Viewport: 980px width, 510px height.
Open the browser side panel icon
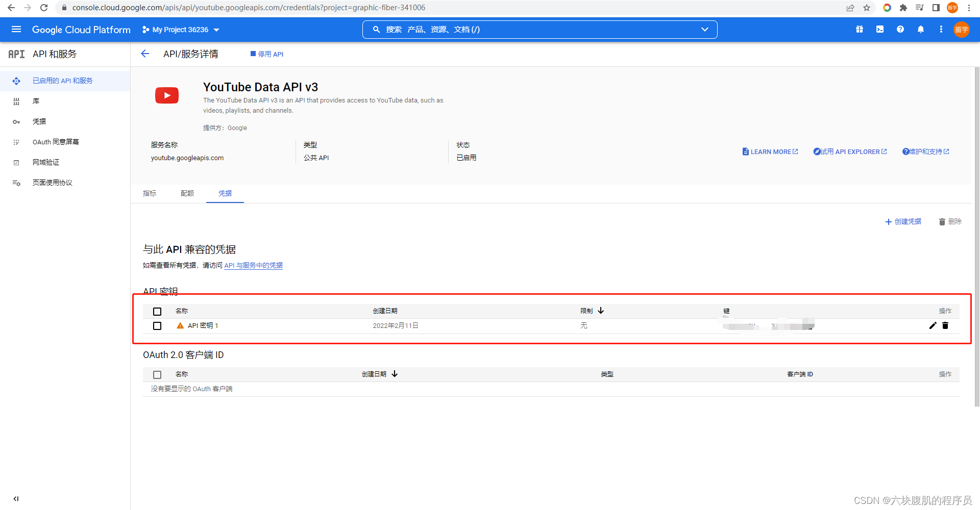[x=936, y=8]
